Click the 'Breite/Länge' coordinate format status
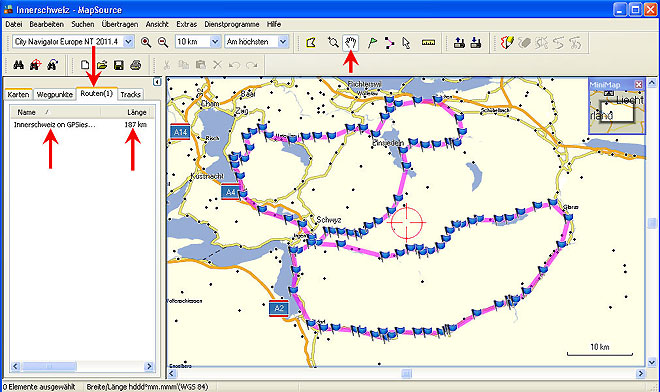 (x=147, y=387)
